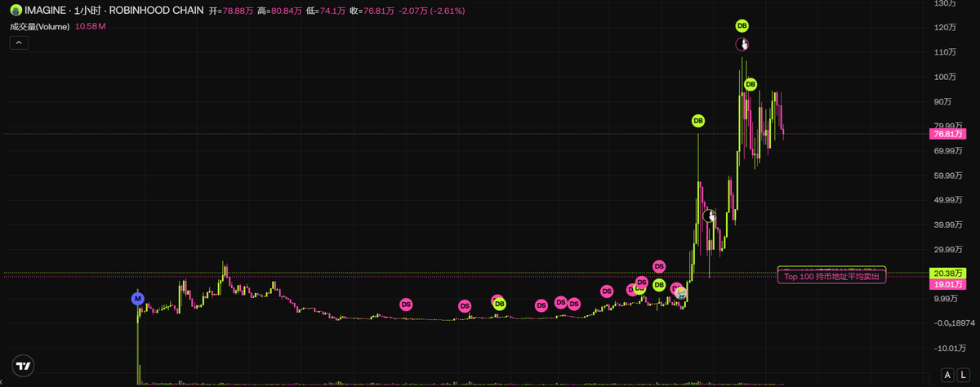The width and height of the screenshot is (980, 387).
Task: Click the DB marker overlapping a DS in the flat section
Action: [500, 304]
